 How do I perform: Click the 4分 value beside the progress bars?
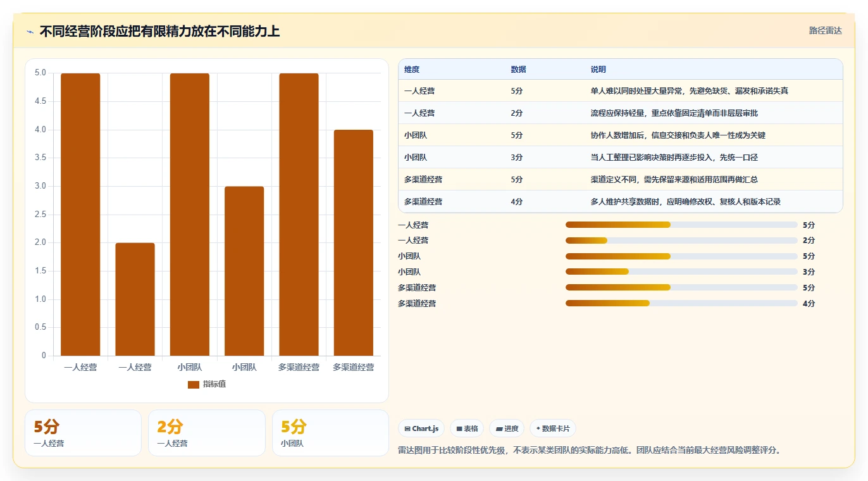coord(809,303)
